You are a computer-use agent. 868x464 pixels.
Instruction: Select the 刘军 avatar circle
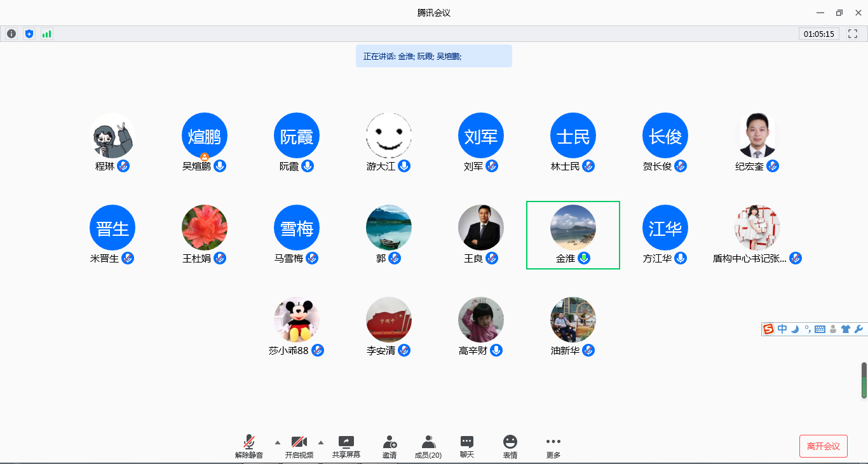click(481, 135)
